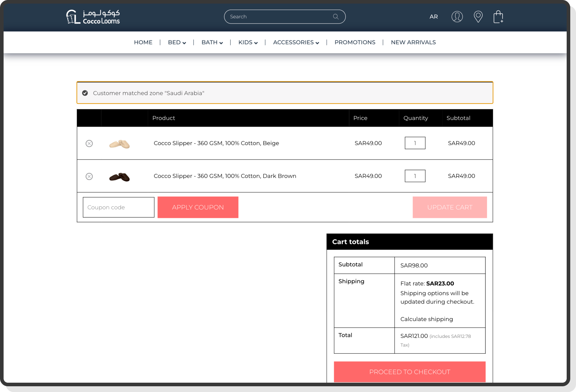The width and height of the screenshot is (576, 392).
Task: Open the user account icon
Action: tap(457, 16)
